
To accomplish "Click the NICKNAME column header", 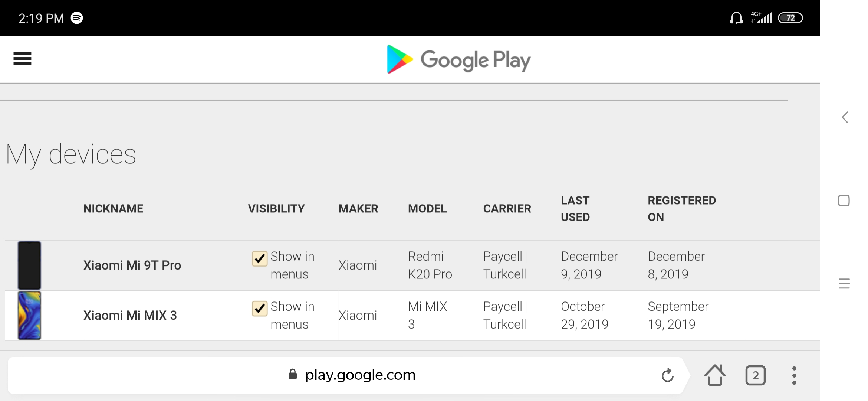I will [x=113, y=209].
